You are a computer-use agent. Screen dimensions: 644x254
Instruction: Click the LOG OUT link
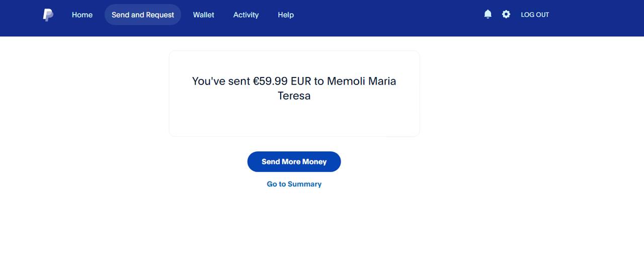[x=535, y=15]
